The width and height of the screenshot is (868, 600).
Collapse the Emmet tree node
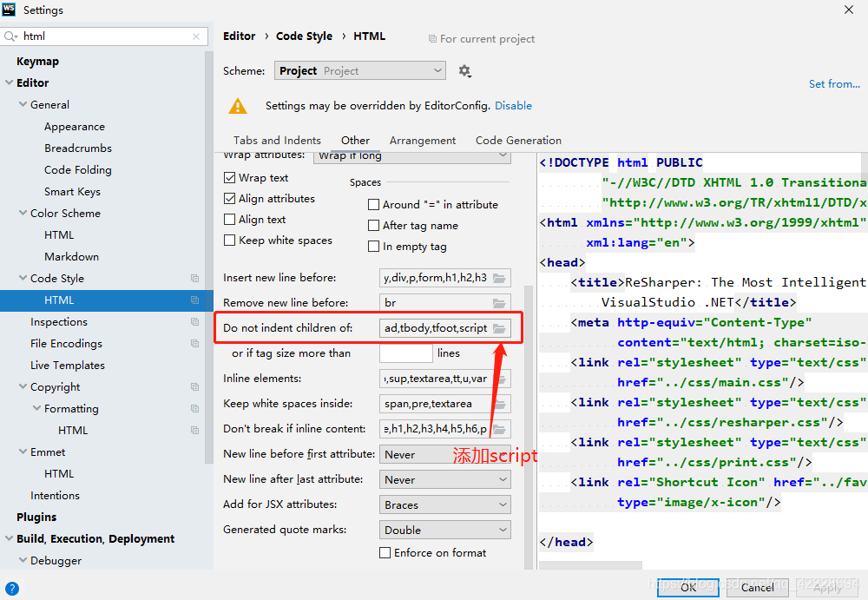pos(23,452)
